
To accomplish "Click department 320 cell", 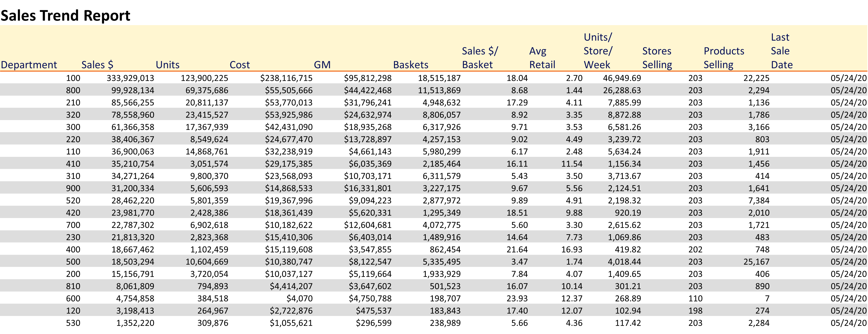I will click(x=73, y=115).
